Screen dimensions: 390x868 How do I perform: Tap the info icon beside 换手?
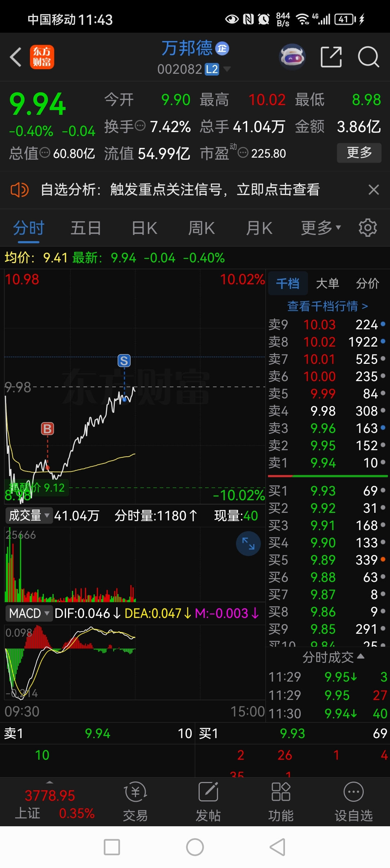click(140, 126)
